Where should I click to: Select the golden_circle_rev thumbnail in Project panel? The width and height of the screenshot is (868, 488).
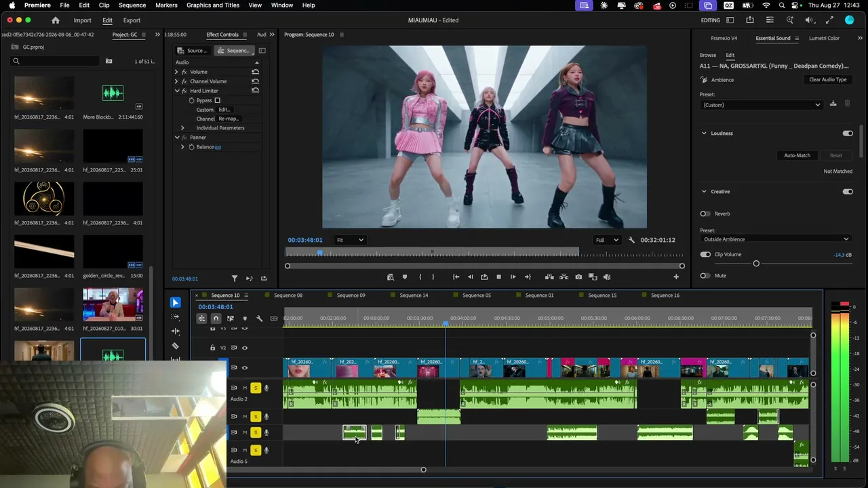click(113, 251)
